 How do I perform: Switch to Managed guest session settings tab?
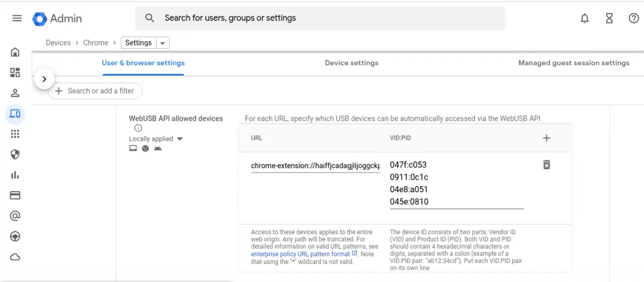(574, 63)
